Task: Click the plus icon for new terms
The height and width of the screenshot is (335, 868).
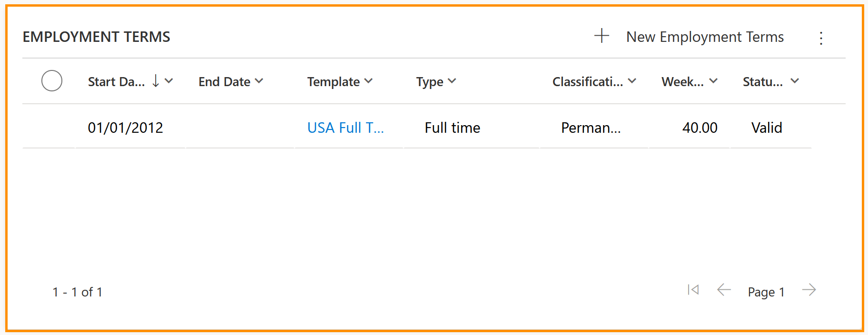Action: 602,36
